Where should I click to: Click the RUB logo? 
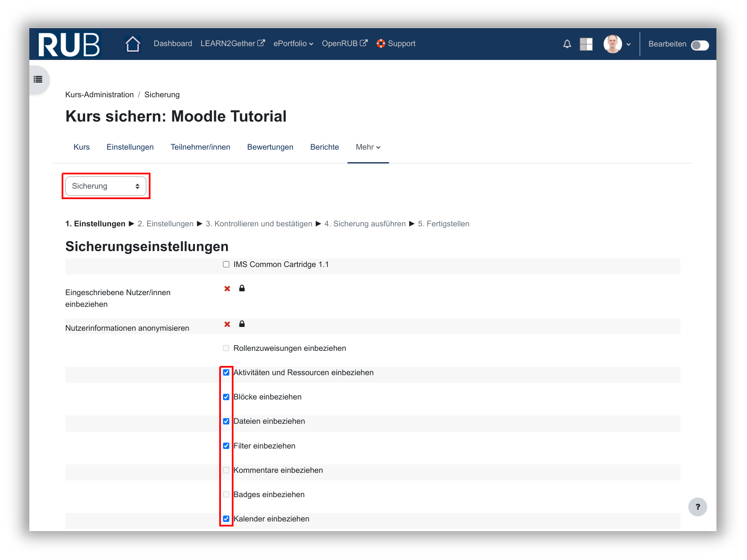pos(69,44)
